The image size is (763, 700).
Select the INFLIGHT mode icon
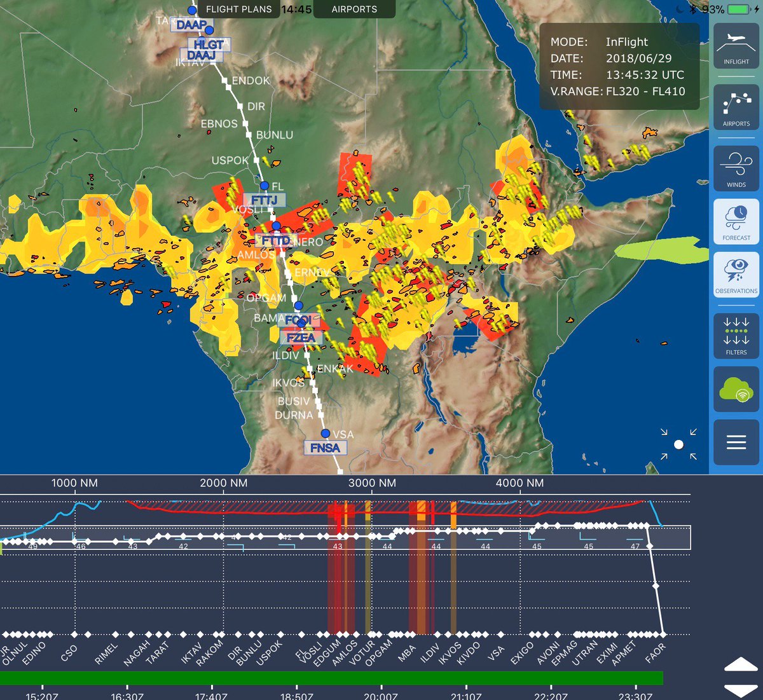(736, 45)
